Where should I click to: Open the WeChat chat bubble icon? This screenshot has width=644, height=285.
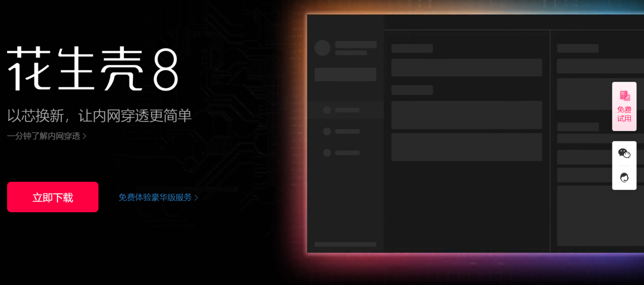624,153
